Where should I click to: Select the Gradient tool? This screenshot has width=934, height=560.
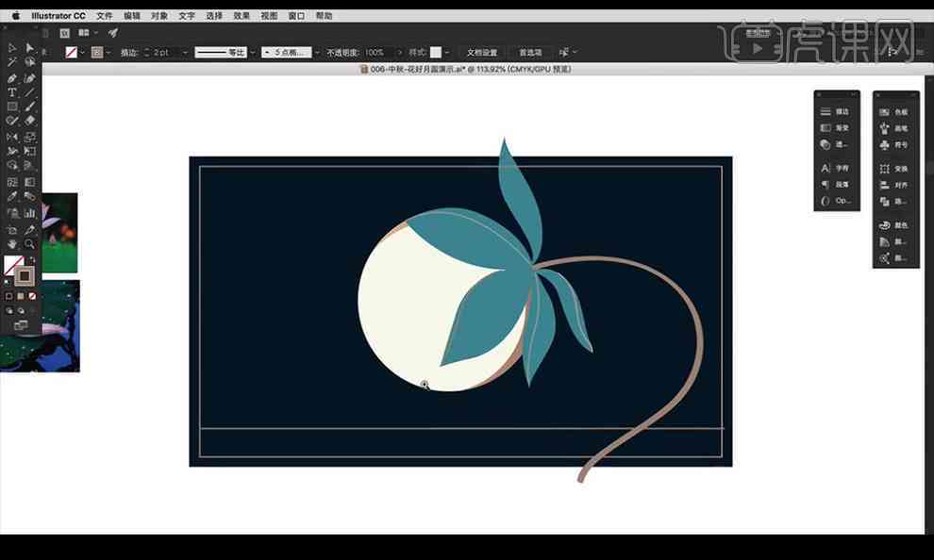[30, 182]
